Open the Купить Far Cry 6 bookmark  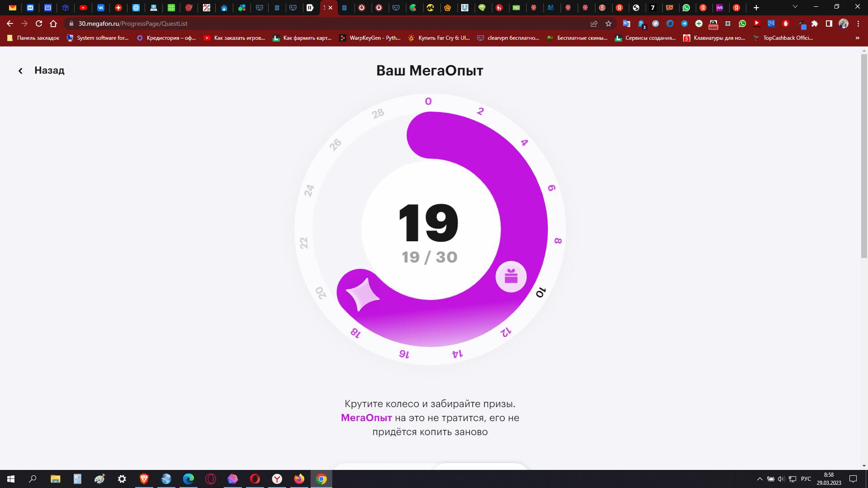click(439, 38)
